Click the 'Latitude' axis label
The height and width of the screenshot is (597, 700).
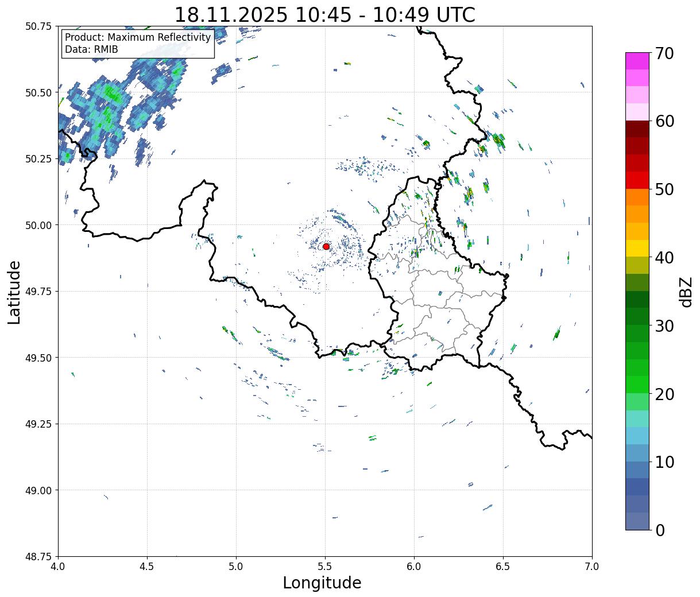click(x=14, y=292)
